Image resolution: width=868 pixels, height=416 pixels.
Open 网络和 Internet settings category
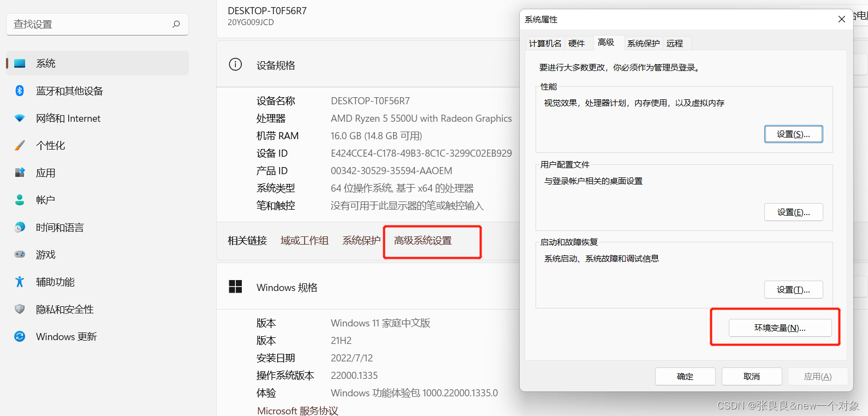coord(97,118)
